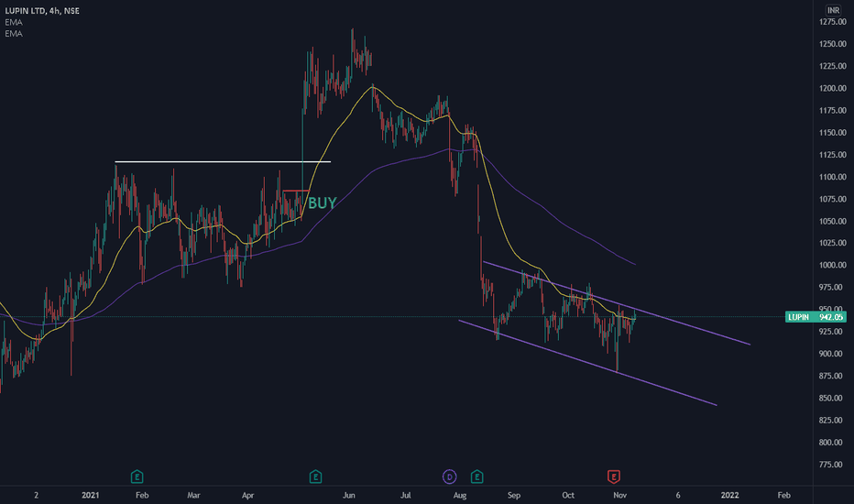Select the BUY text annotation
This screenshot has width=854, height=504.
(x=322, y=203)
